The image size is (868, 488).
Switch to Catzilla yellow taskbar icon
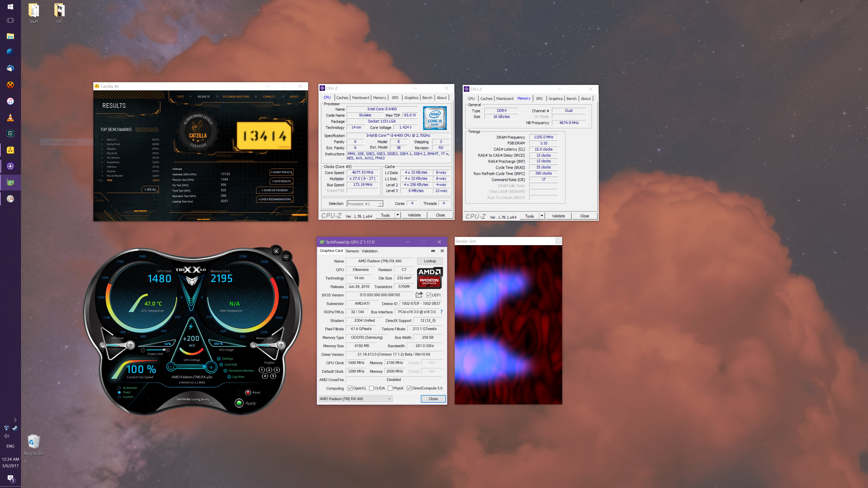coord(10,150)
